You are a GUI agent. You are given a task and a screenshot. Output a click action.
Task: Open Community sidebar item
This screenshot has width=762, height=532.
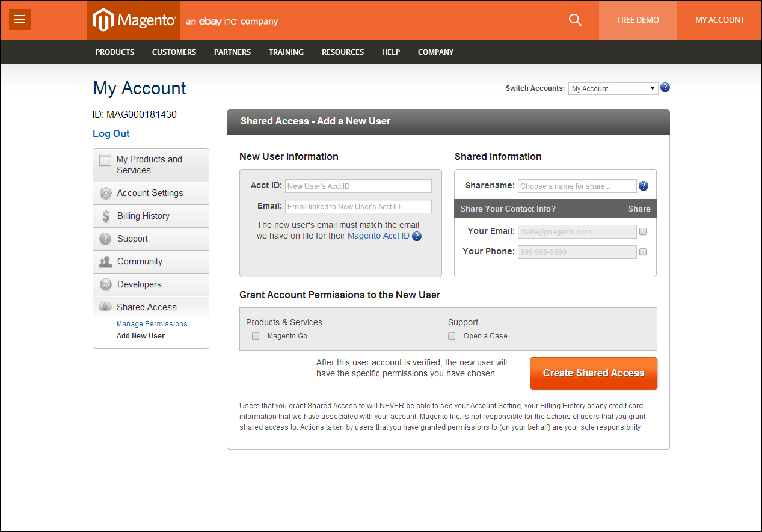click(x=151, y=261)
